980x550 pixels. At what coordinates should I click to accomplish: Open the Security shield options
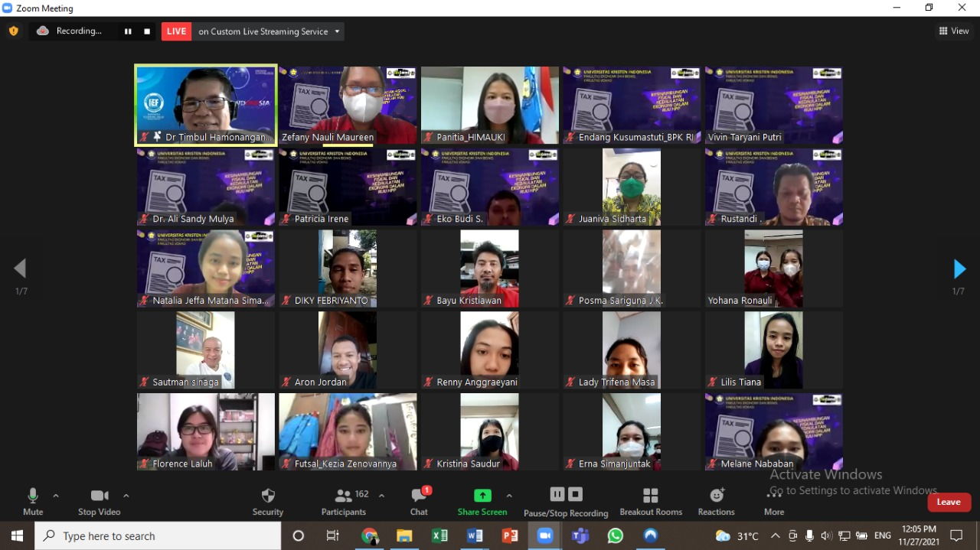[268, 496]
